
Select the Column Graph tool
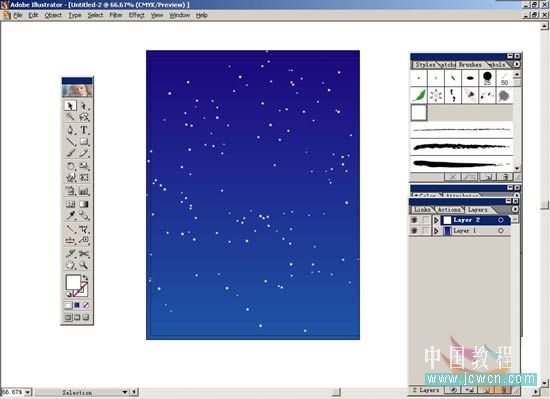coord(83,191)
